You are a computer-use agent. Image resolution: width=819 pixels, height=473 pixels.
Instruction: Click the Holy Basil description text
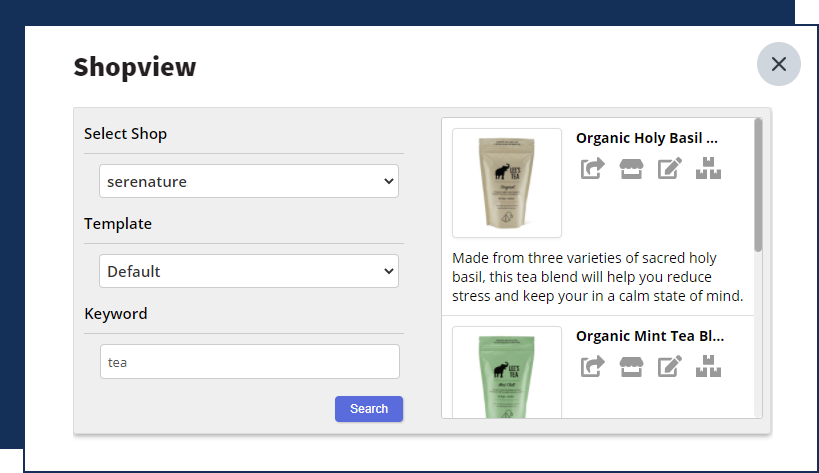[x=597, y=277]
